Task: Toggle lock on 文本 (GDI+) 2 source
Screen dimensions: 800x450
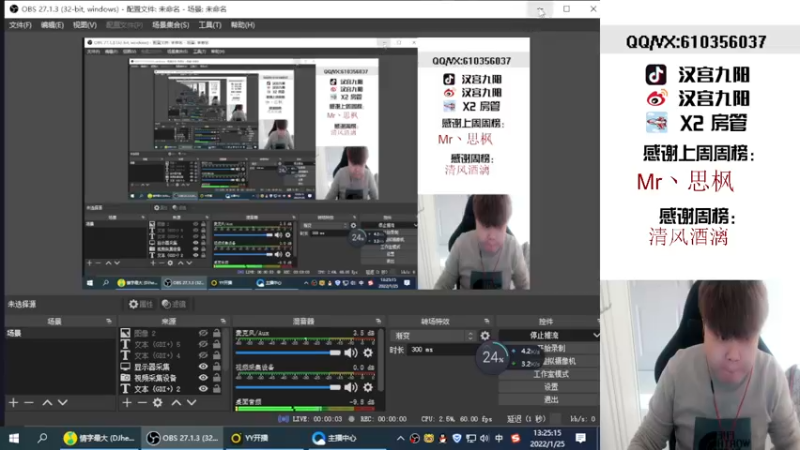Action: click(217, 389)
